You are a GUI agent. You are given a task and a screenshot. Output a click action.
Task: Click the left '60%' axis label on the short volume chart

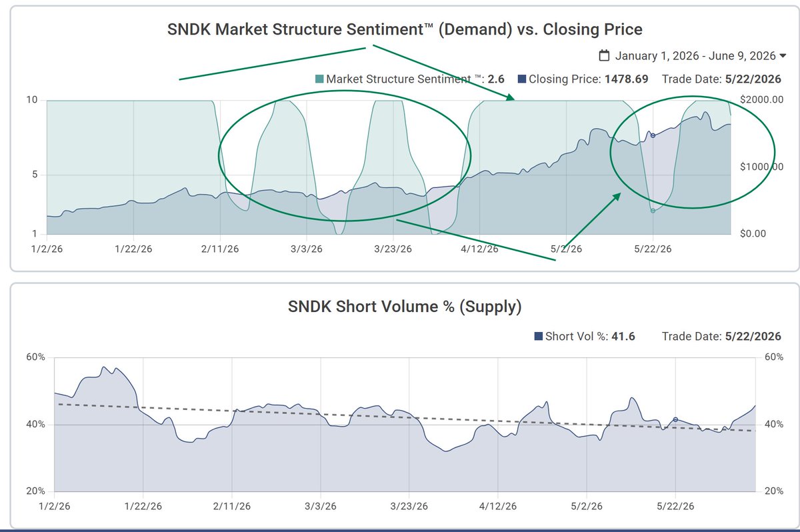35,357
